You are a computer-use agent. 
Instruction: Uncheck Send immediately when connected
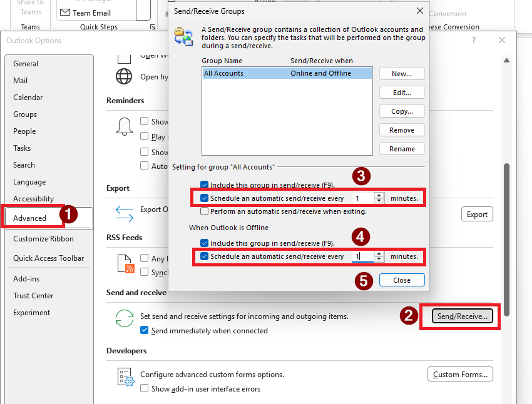click(144, 330)
